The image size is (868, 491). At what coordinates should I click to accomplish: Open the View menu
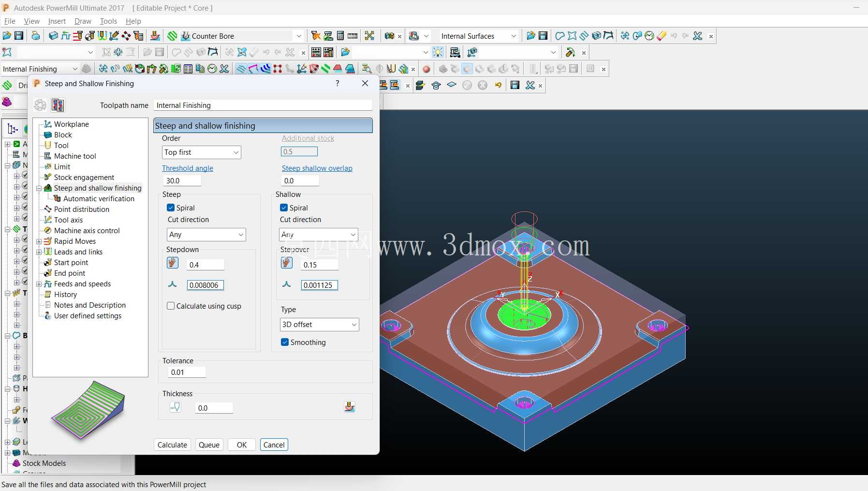click(x=32, y=21)
